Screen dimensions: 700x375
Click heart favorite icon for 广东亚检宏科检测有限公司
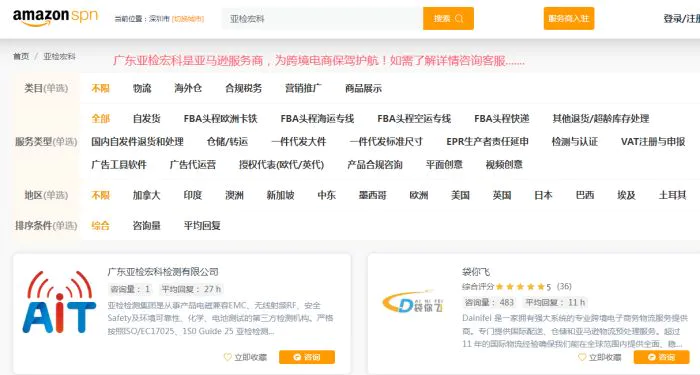coord(227,357)
